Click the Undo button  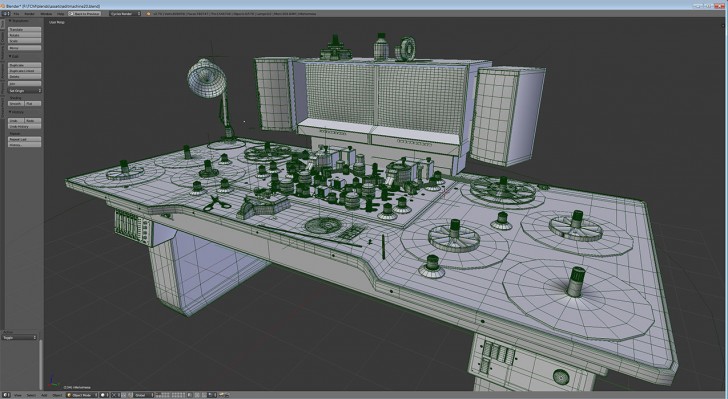click(x=16, y=121)
